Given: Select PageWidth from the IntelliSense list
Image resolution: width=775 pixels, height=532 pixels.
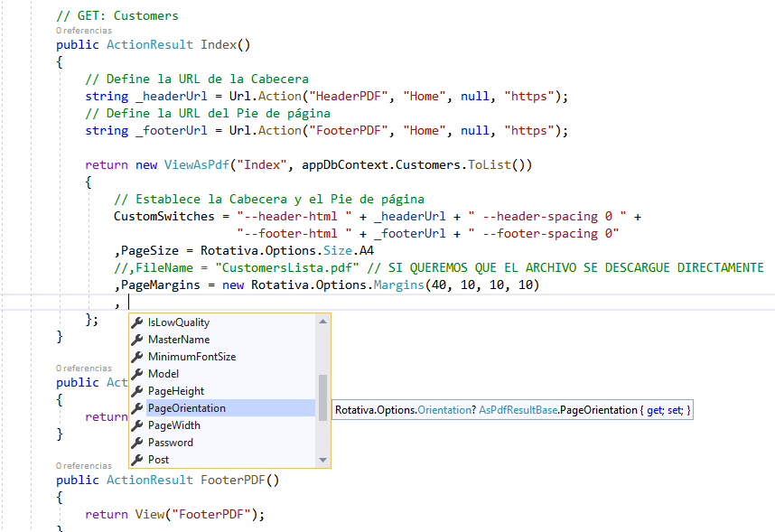Looking at the screenshot, I should (x=222, y=425).
